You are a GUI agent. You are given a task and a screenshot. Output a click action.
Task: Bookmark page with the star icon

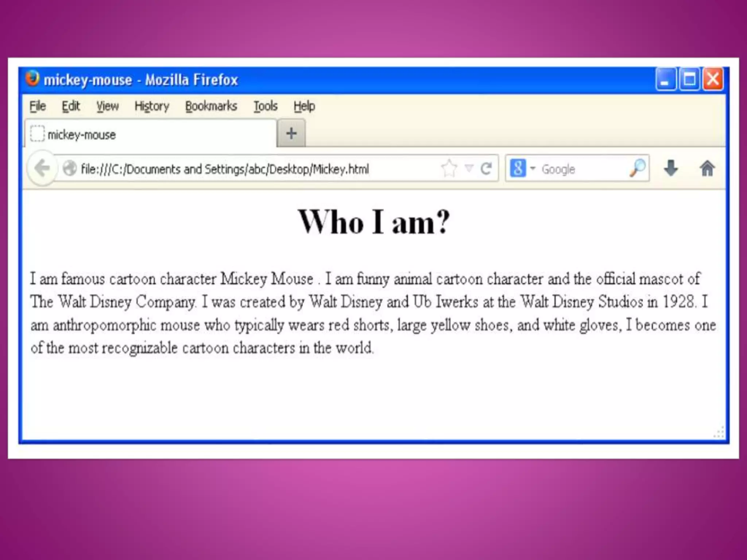pos(449,168)
